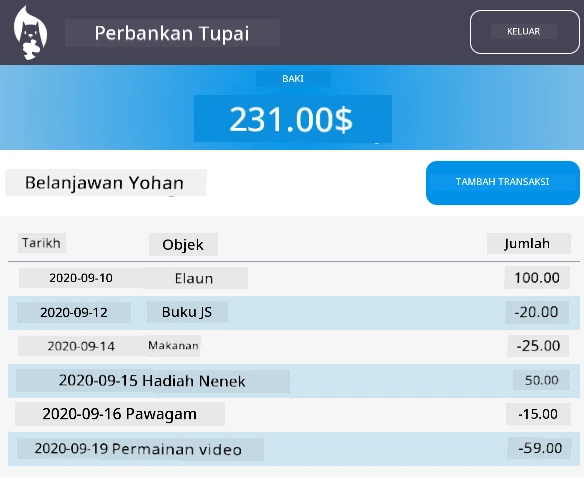
Task: Click the TAMBAH TRANSAKSI button
Action: click(502, 183)
